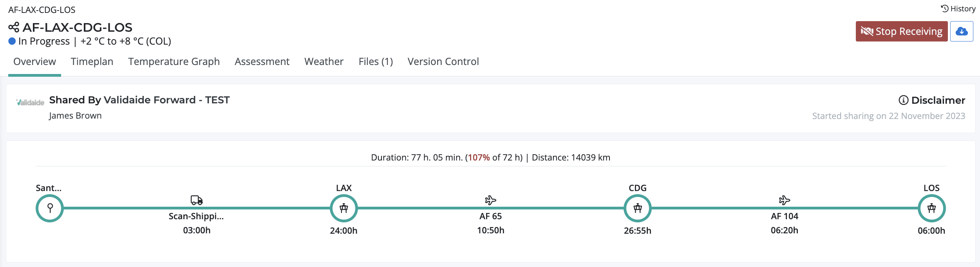Open the Disclaimer info
Viewport: 980px width, 267px height.
(x=931, y=100)
